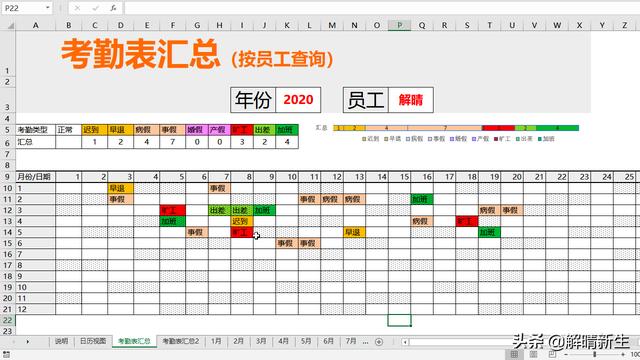The image size is (640, 360).
Task: Click the 汇总 label cell in row 6
Action: 36,142
